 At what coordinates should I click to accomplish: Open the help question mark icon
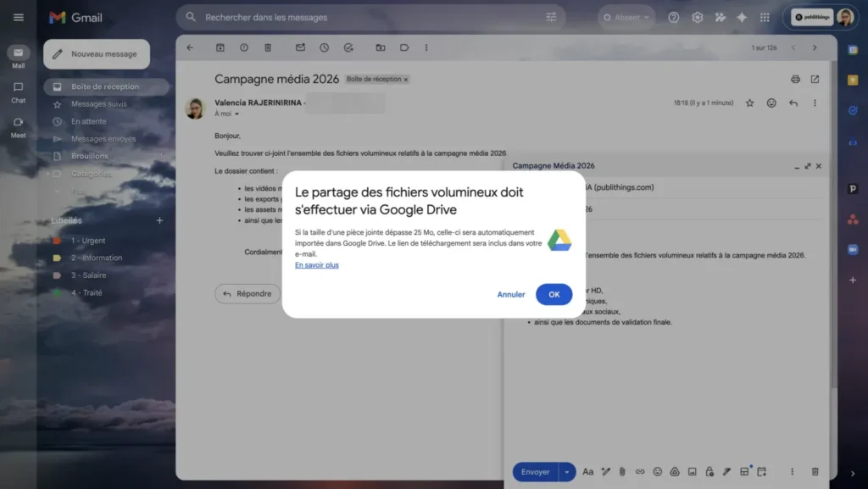(673, 17)
